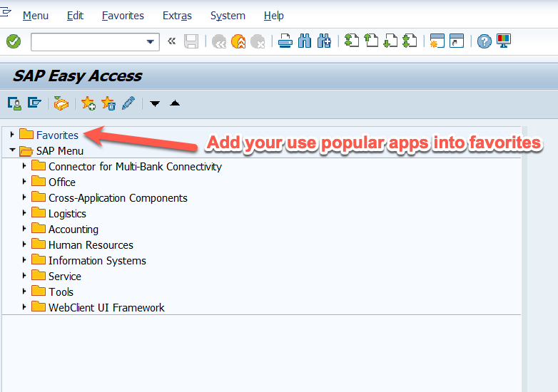Collapse the SAP Menu tree node
This screenshot has height=392, width=558.
point(12,150)
